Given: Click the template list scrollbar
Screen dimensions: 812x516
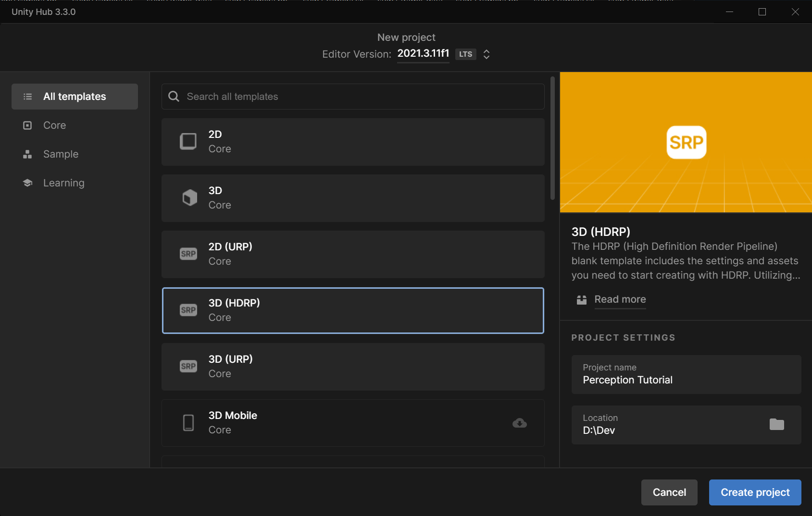Looking at the screenshot, I should point(552,138).
